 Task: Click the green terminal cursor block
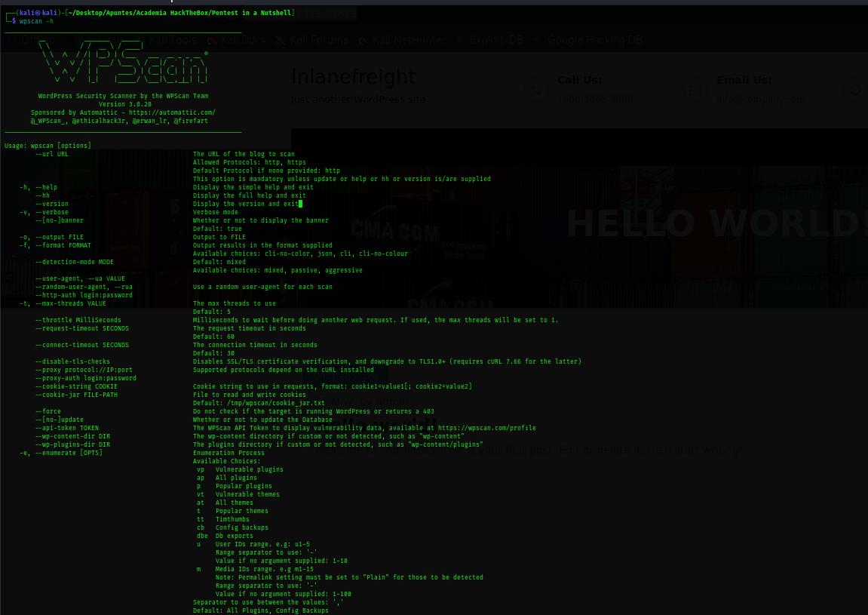click(x=300, y=204)
